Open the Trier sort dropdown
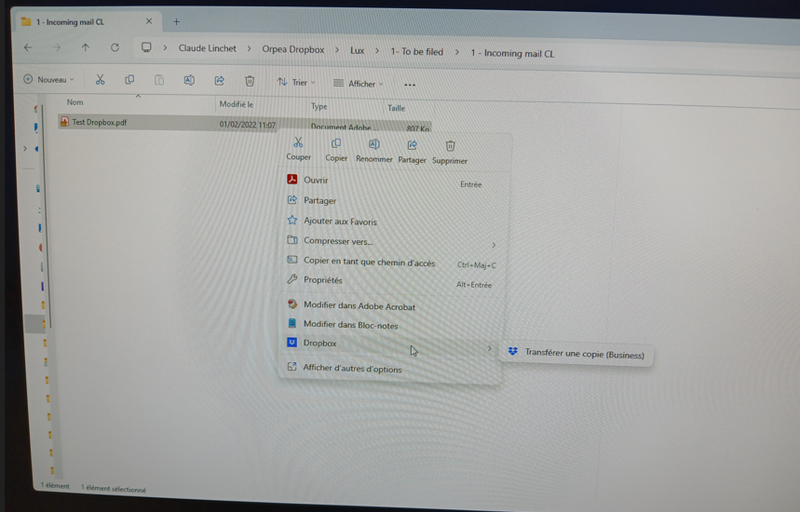800x512 pixels. tap(296, 82)
